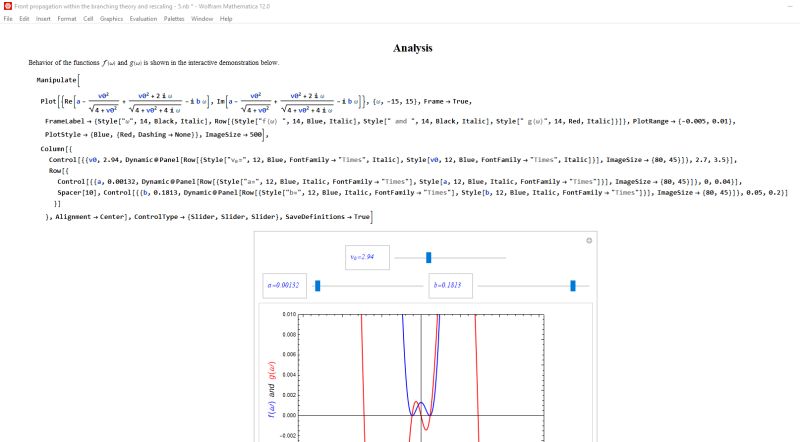
Task: Click the v0=2.94 value panel
Action: pyautogui.click(x=367, y=257)
